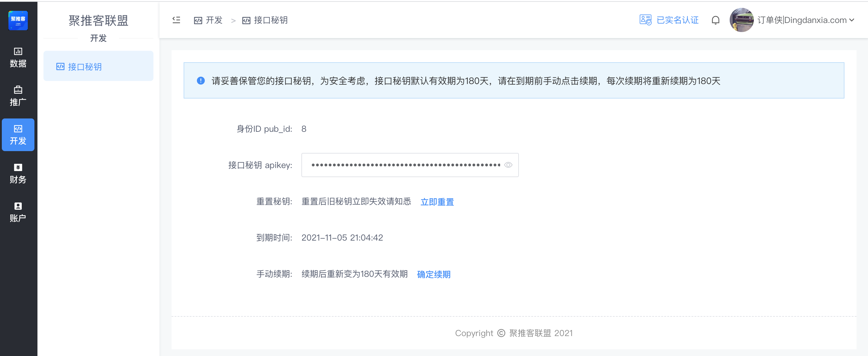This screenshot has height=356, width=868.
Task: Click the 确定续期 link
Action: tap(434, 274)
